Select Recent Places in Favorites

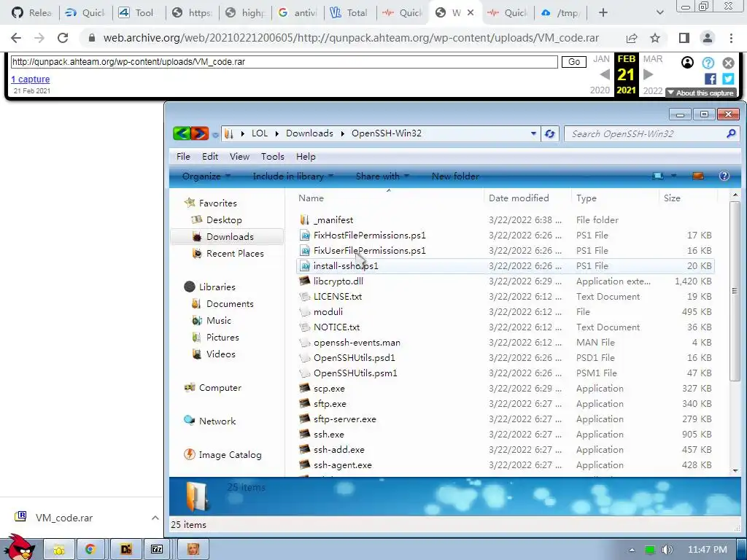[235, 254]
